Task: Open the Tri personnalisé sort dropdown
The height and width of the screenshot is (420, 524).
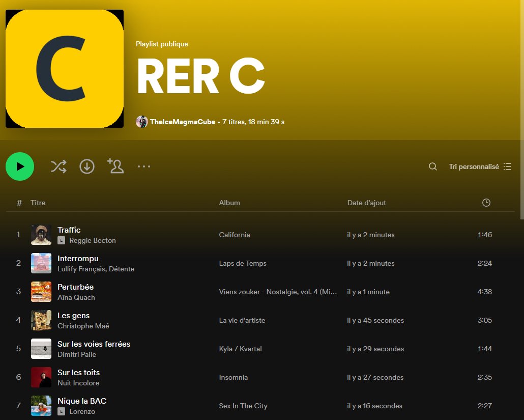Action: click(480, 166)
